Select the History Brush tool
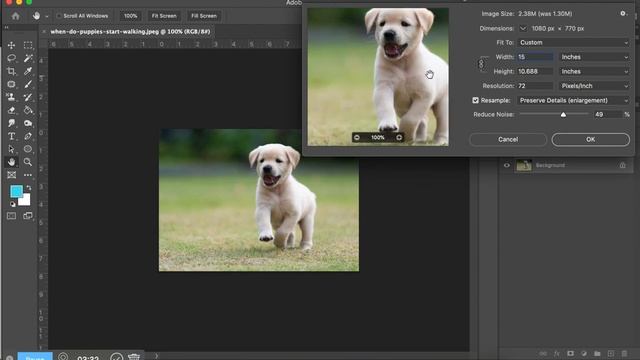The width and height of the screenshot is (640, 360). click(28, 97)
